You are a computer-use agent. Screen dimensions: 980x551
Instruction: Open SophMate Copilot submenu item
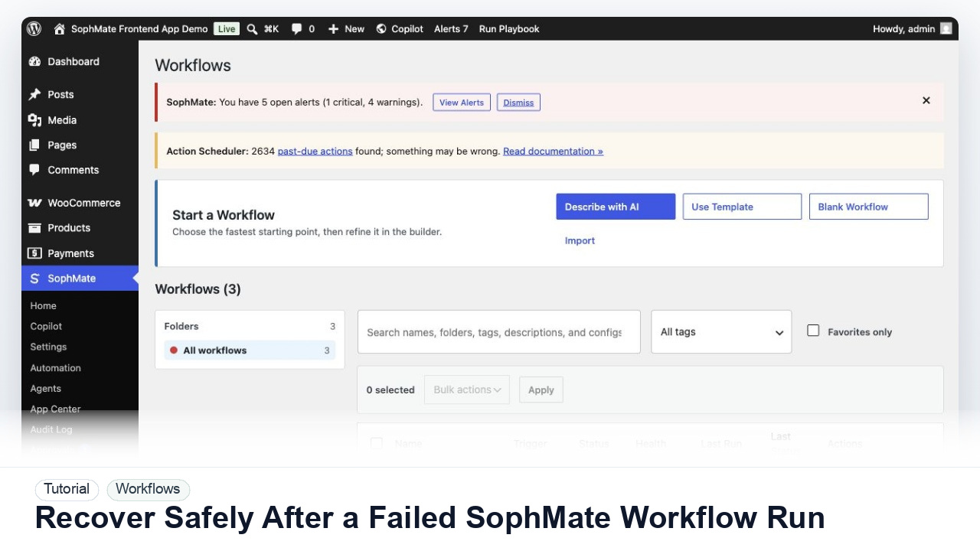(x=46, y=326)
